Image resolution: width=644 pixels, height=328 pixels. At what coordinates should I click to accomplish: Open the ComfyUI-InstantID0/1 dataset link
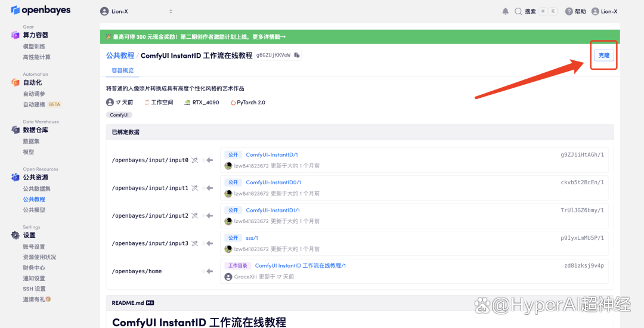click(x=274, y=182)
